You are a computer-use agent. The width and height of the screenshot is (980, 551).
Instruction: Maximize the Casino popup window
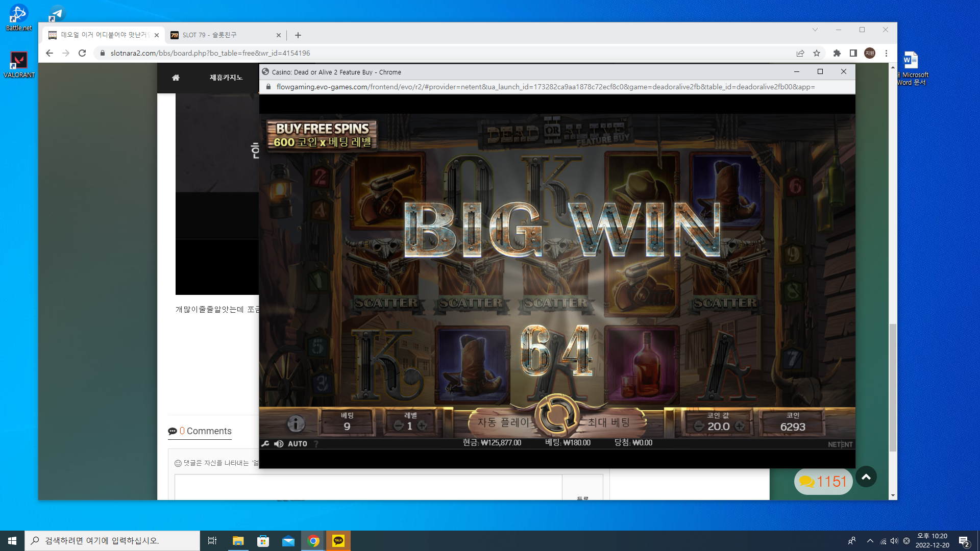coord(820,72)
